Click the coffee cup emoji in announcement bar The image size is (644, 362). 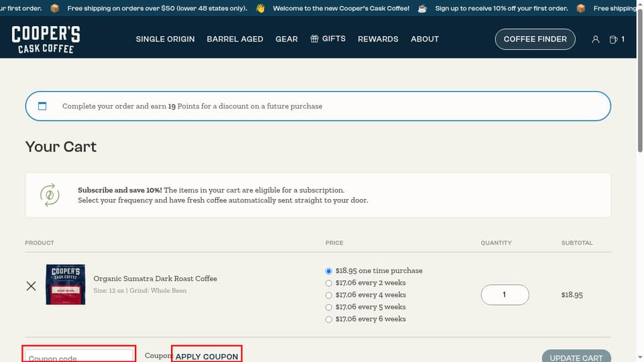click(422, 8)
